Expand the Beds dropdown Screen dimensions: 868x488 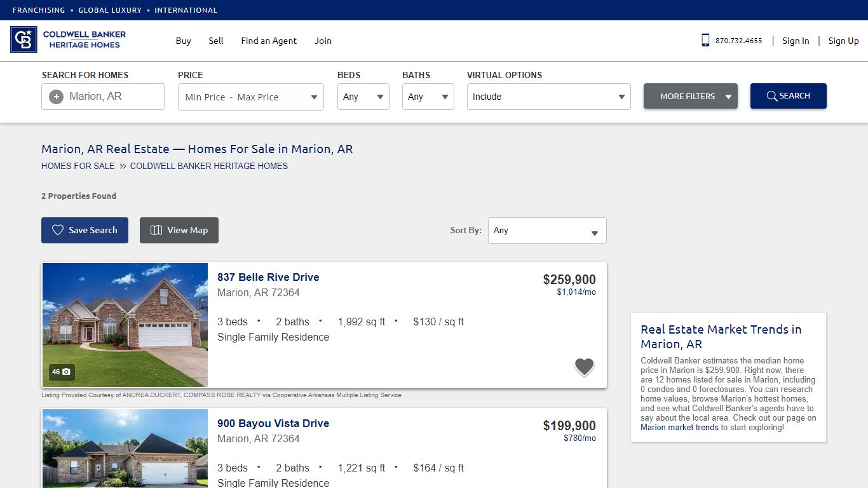pos(363,97)
